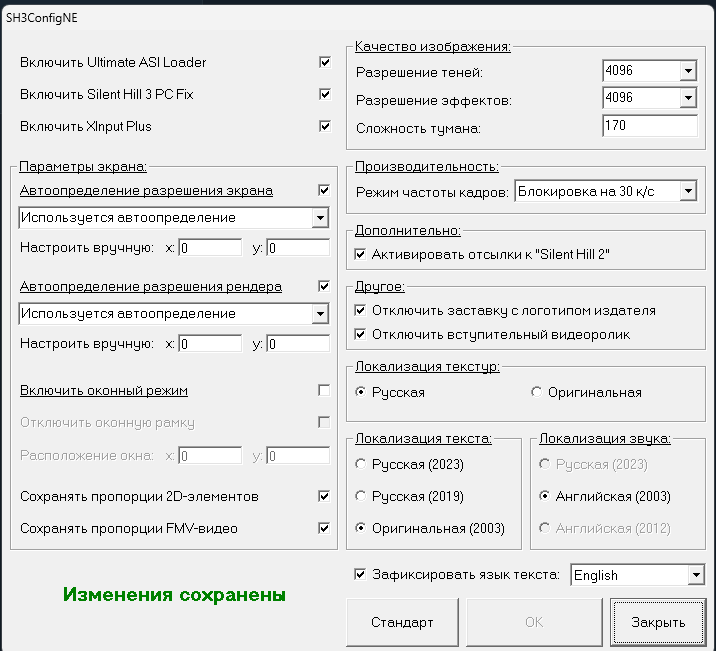The width and height of the screenshot is (716, 651).
Task: Enable Включить оконный режим checkbox
Action: tap(324, 390)
